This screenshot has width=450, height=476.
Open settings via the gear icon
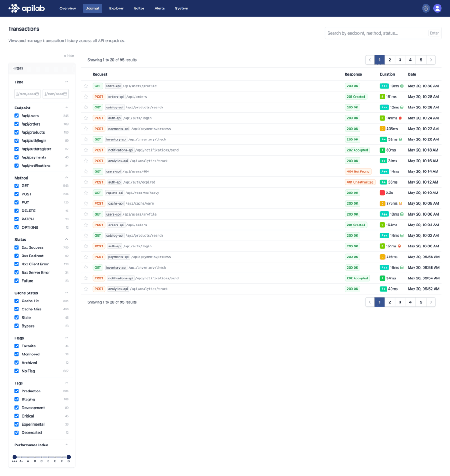[x=426, y=8]
